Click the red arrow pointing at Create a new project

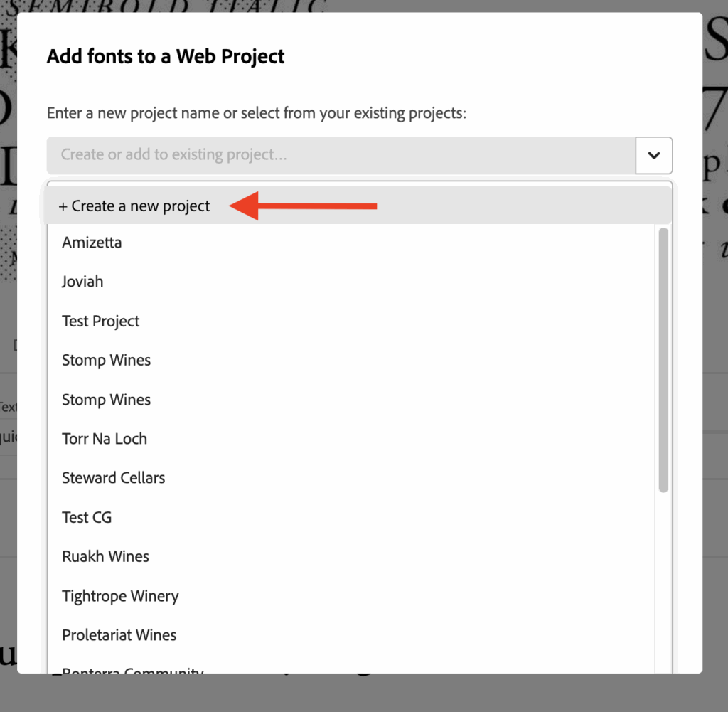click(313, 206)
